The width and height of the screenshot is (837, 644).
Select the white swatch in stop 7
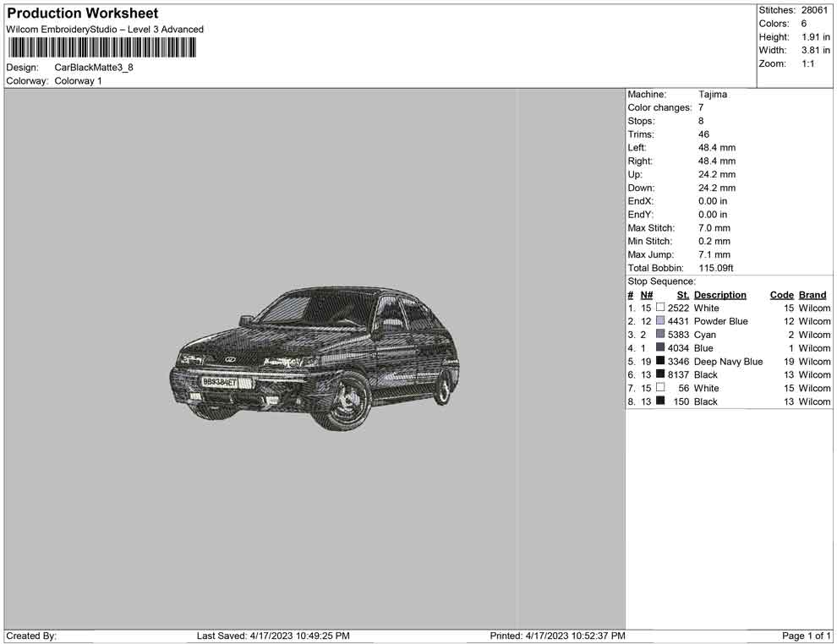pyautogui.click(x=660, y=388)
